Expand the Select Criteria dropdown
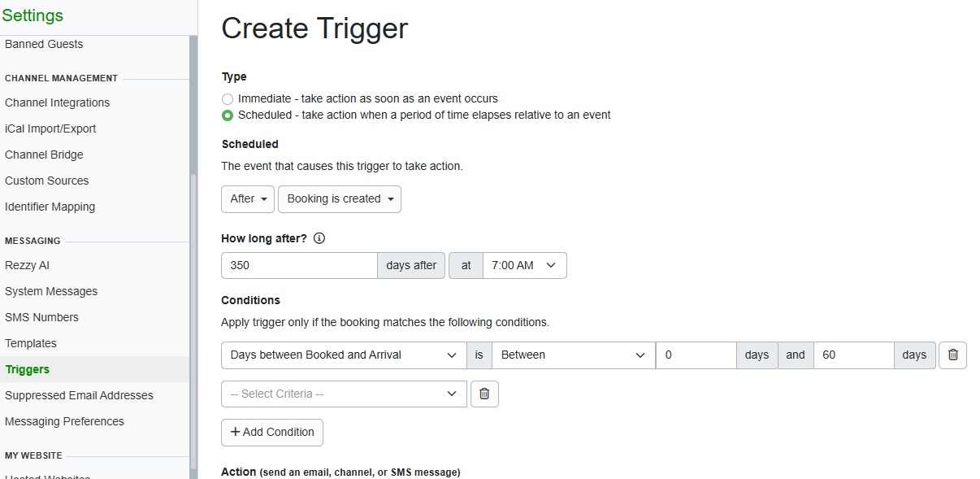Viewport: 980px width, 479px height. [x=344, y=394]
